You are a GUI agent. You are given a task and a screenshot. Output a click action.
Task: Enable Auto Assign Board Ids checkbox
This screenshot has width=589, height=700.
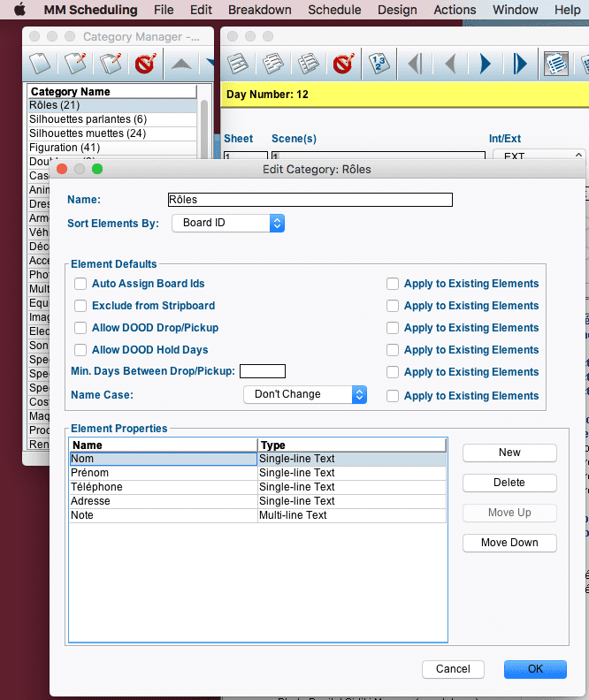[x=80, y=284]
